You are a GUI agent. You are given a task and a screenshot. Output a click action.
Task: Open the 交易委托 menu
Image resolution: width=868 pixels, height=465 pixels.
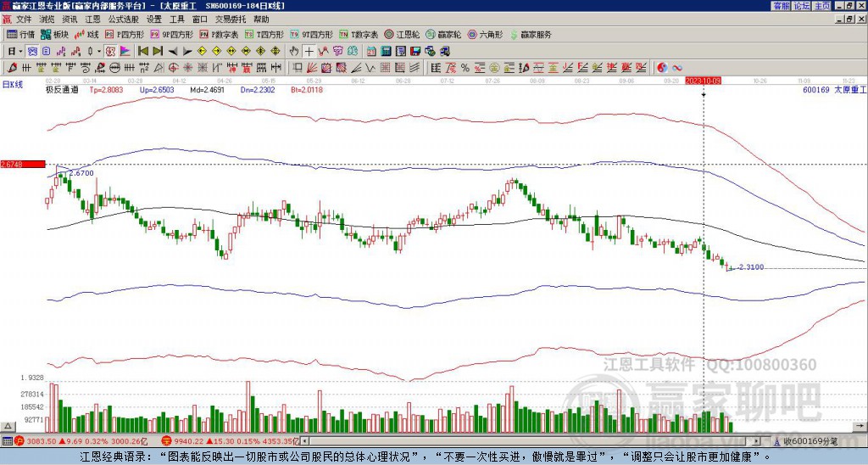coord(231,20)
